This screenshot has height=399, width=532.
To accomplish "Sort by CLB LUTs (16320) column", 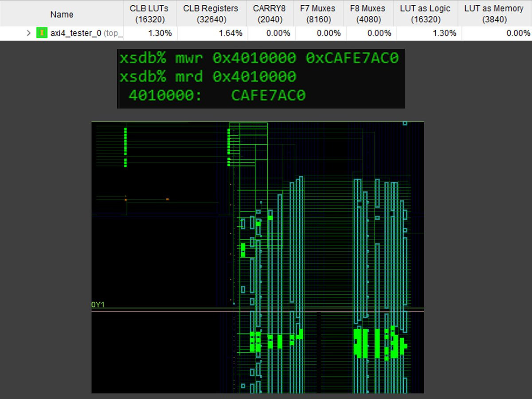I will (149, 14).
